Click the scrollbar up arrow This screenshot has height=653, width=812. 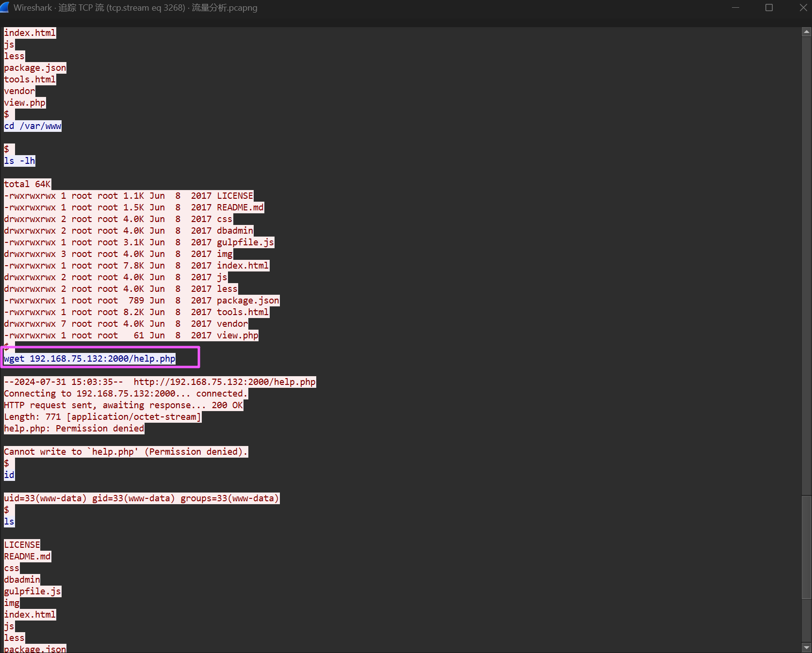807,32
